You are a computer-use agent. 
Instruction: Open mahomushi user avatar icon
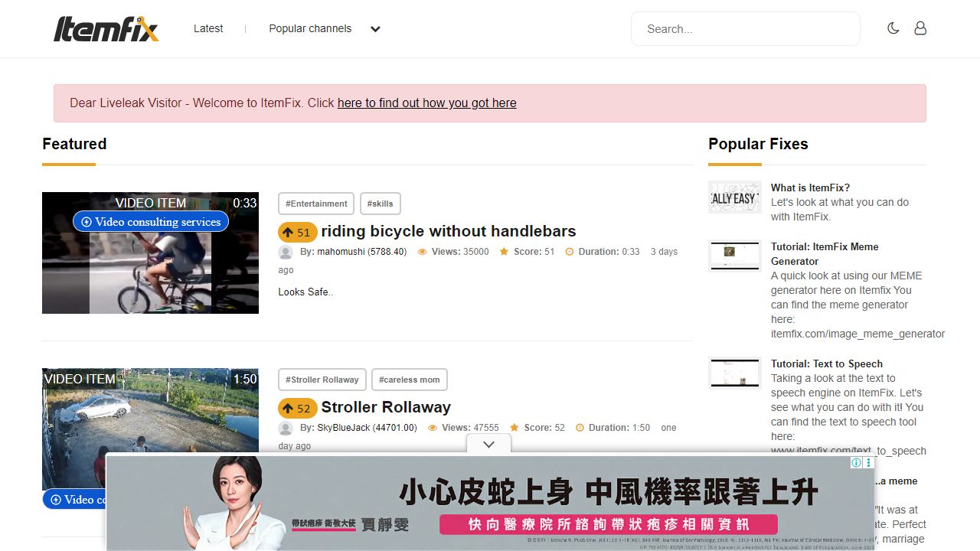coord(286,252)
